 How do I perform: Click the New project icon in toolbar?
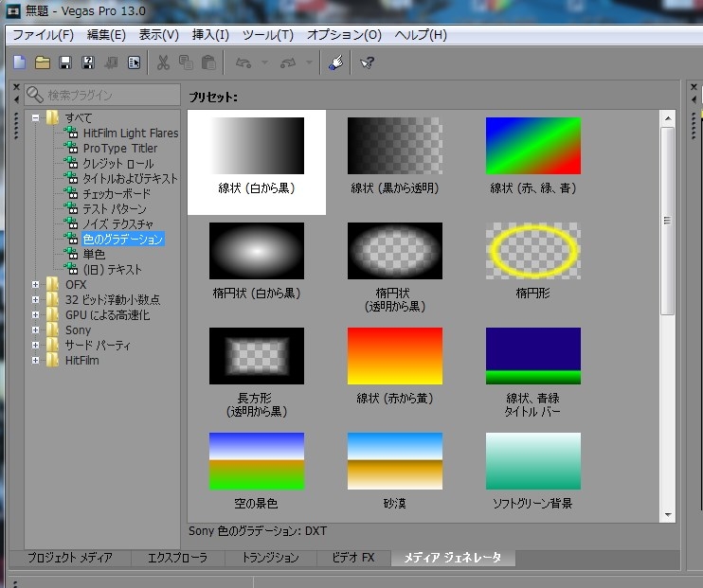coord(19,63)
